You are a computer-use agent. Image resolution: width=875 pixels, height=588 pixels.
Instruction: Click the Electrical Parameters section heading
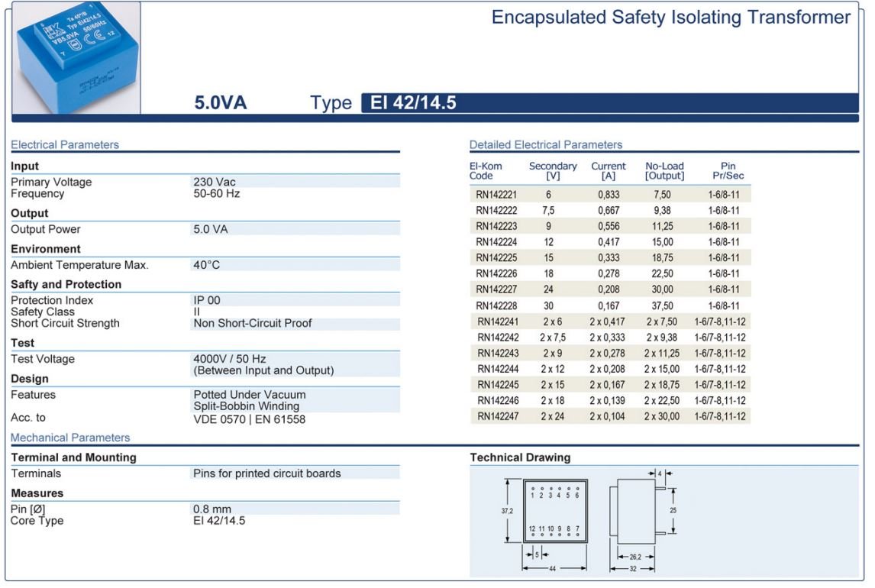coord(65,144)
